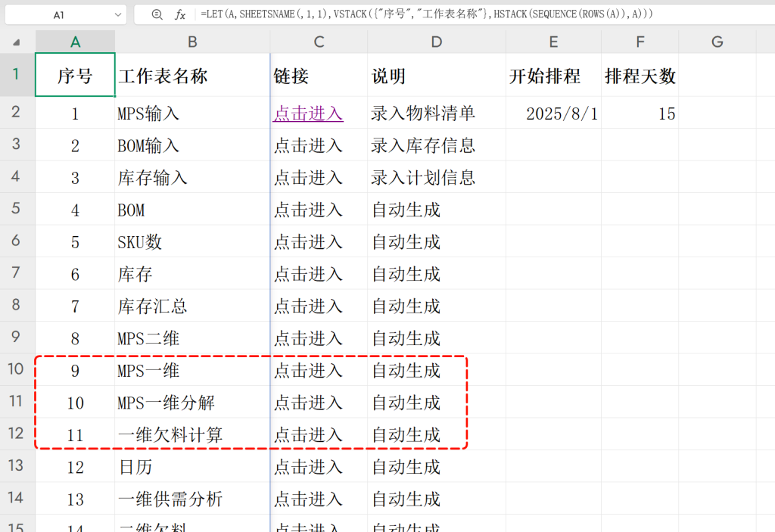775x532 pixels.
Task: Select the 录入物料清单 cell
Action: click(x=437, y=114)
